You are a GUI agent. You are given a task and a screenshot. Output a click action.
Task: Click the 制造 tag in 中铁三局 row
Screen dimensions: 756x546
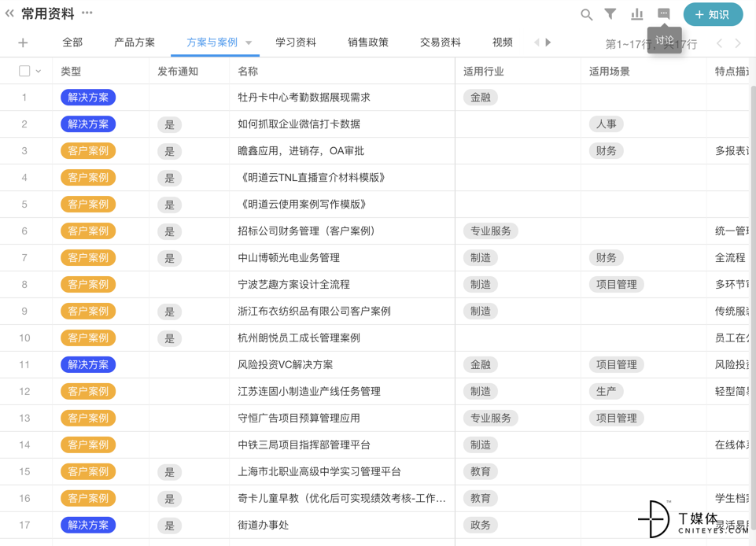point(480,445)
